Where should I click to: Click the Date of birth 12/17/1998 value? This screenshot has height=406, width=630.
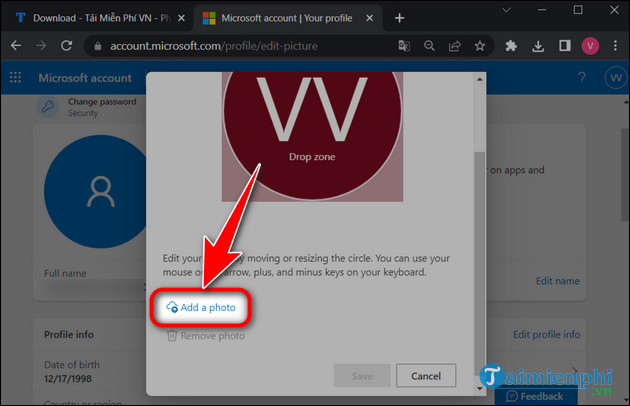click(x=68, y=379)
